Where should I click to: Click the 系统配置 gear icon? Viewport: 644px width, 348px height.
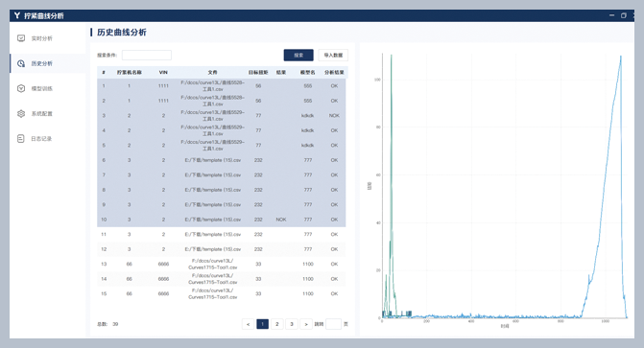(x=21, y=114)
